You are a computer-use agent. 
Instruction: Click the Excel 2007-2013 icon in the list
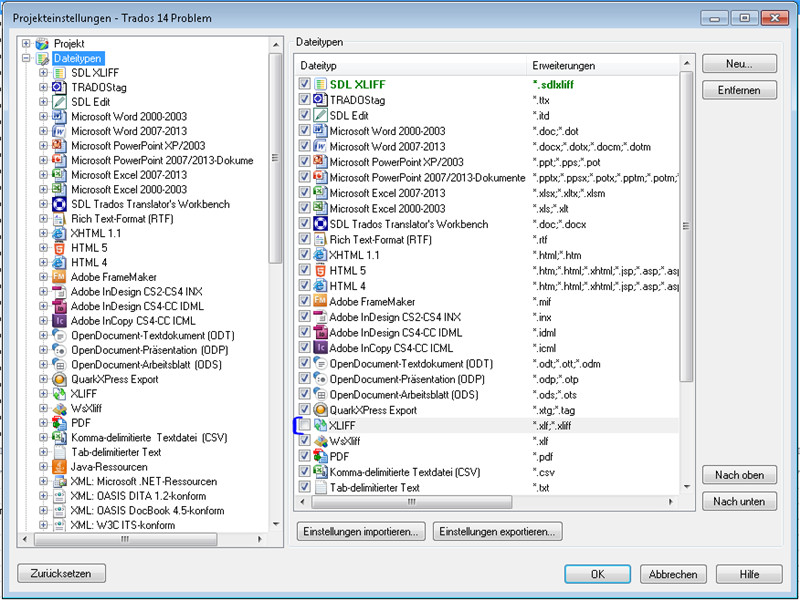pos(320,193)
